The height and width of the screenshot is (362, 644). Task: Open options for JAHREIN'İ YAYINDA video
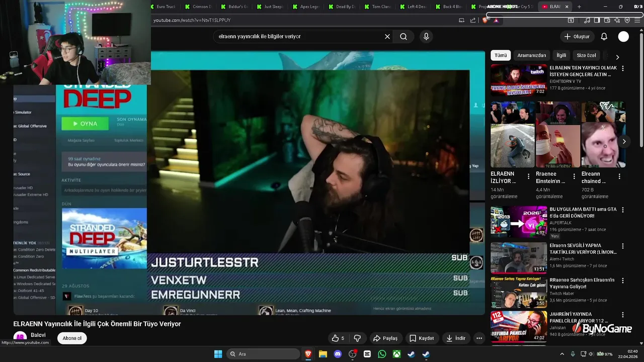click(623, 315)
